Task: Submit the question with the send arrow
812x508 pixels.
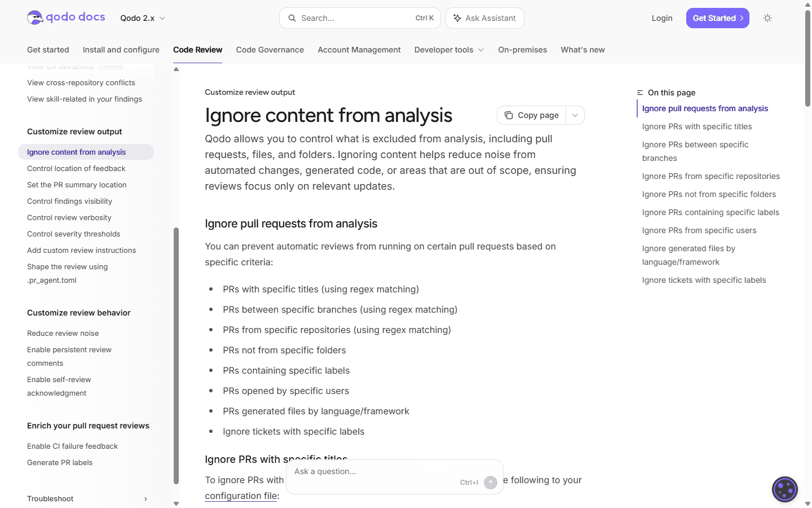Action: click(x=491, y=483)
